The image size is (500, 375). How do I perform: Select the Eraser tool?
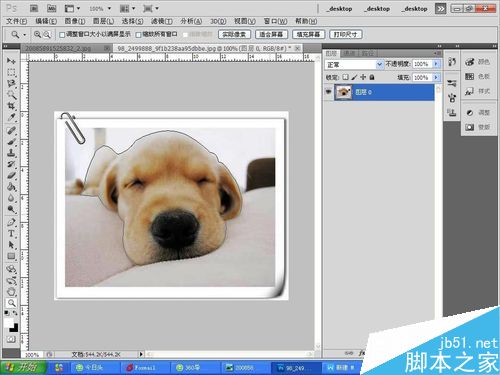pyautogui.click(x=11, y=176)
